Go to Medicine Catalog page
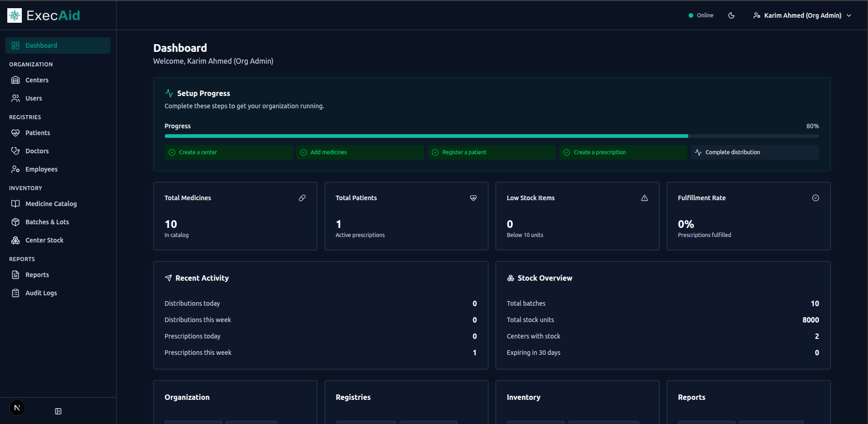The height and width of the screenshot is (424, 868). click(x=58, y=204)
